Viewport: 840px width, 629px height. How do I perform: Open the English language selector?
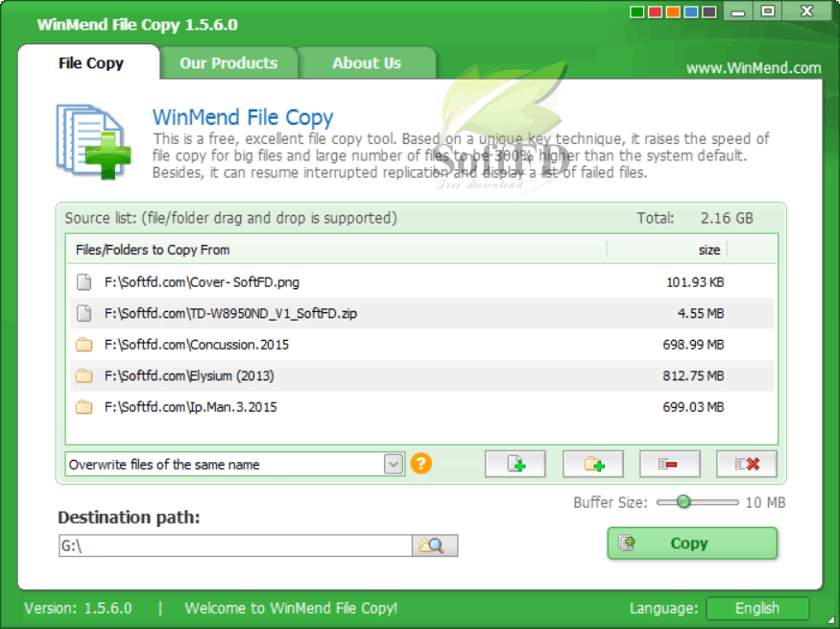tap(757, 608)
